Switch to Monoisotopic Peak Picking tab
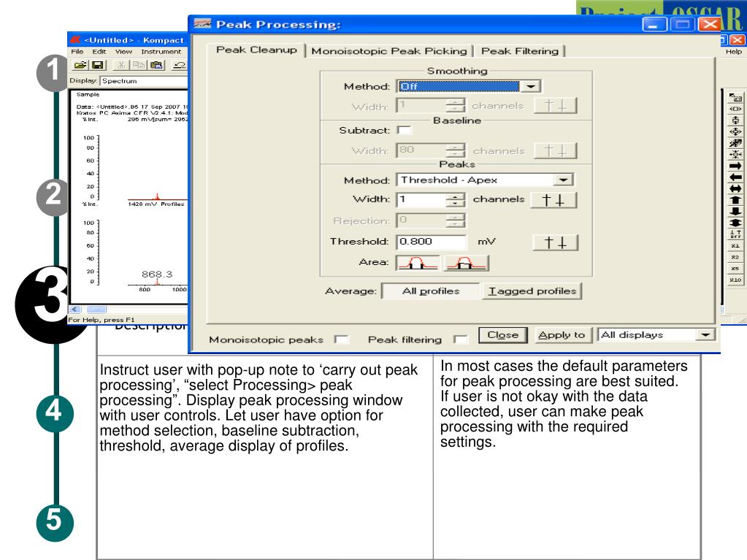Image resolution: width=747 pixels, height=560 pixels. 388,51
